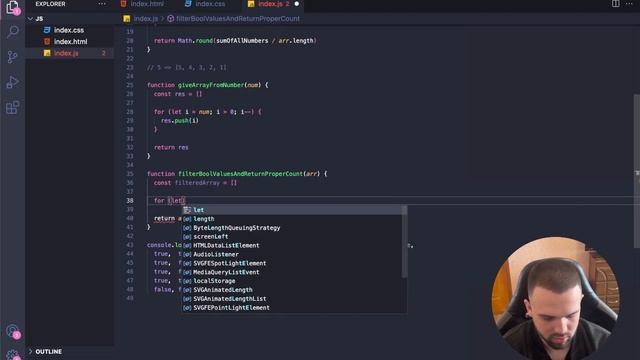Choose 'MediaQueryListEvent' suggestion
640x360 pixels.
click(292, 272)
